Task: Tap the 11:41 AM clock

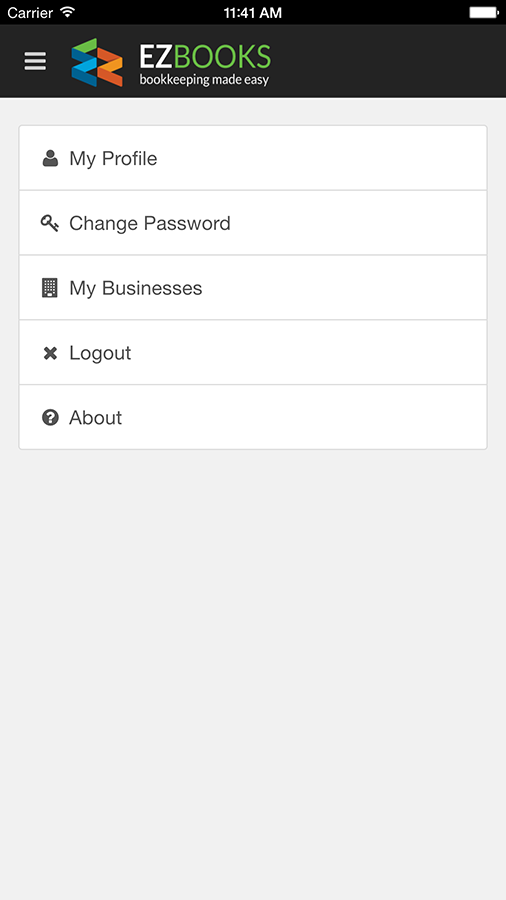Action: click(253, 12)
